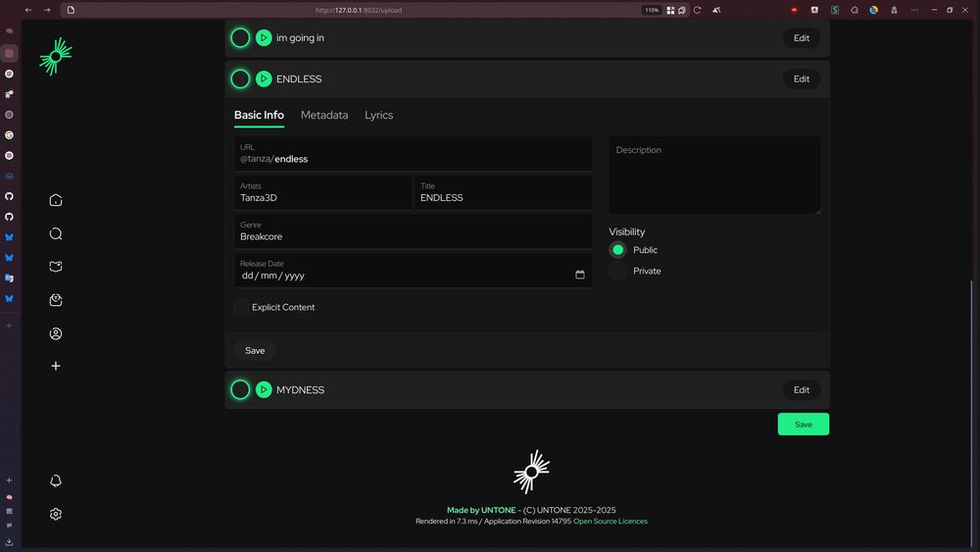
Task: Switch to the Basic Info tab
Action: [x=259, y=115]
